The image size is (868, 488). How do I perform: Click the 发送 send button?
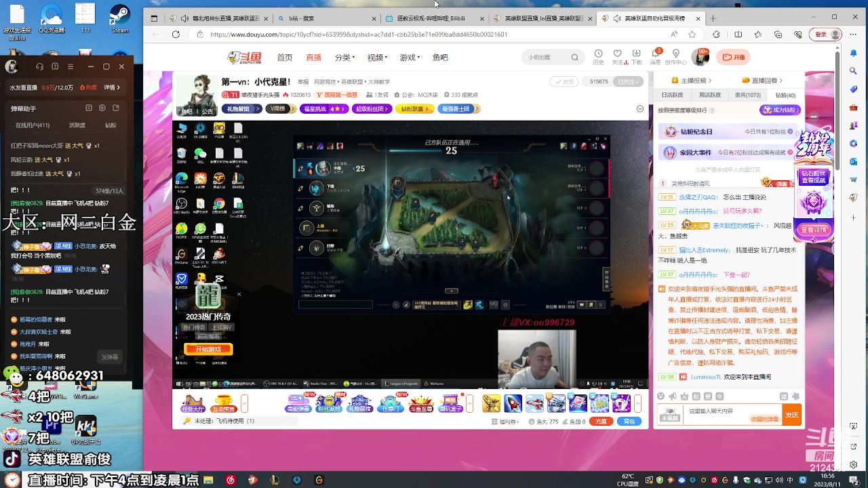pyautogui.click(x=791, y=415)
